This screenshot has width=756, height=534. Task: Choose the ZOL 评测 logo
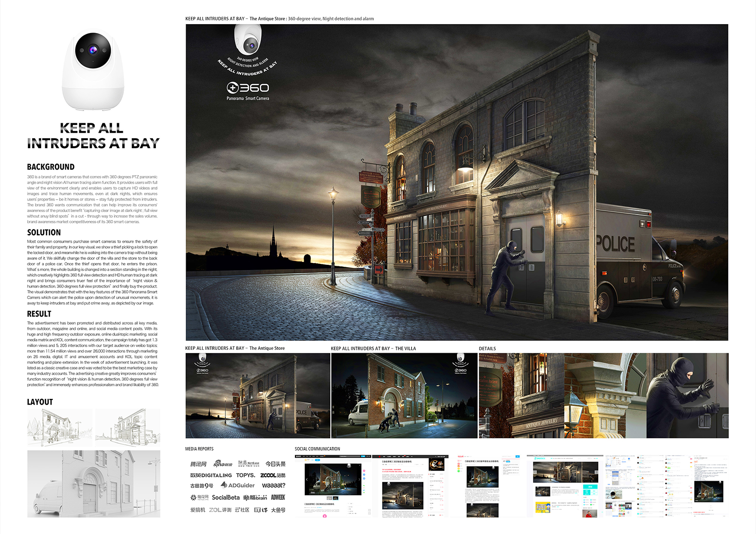click(220, 510)
